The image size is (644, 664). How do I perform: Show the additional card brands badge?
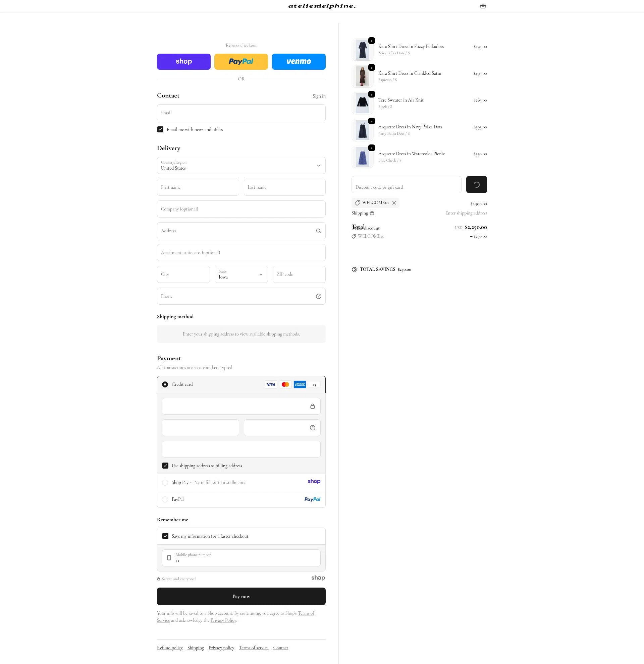coord(314,384)
